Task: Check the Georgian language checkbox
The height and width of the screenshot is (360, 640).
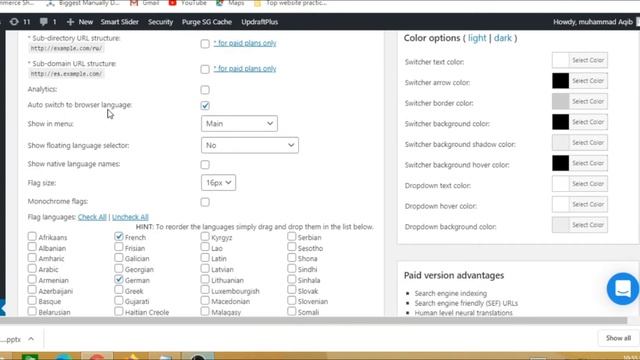Action: click(118, 268)
